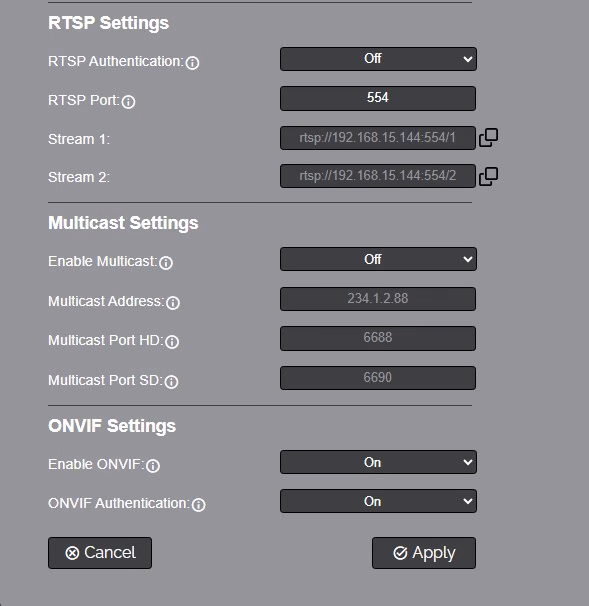Click the 'Stream 1:' label
This screenshot has width=589, height=606.
(79, 139)
